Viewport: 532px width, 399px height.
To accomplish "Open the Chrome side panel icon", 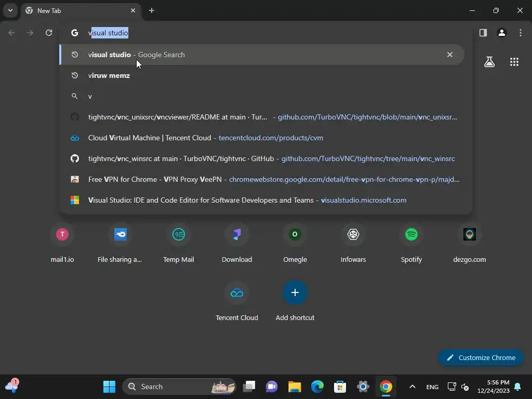I will (x=483, y=33).
